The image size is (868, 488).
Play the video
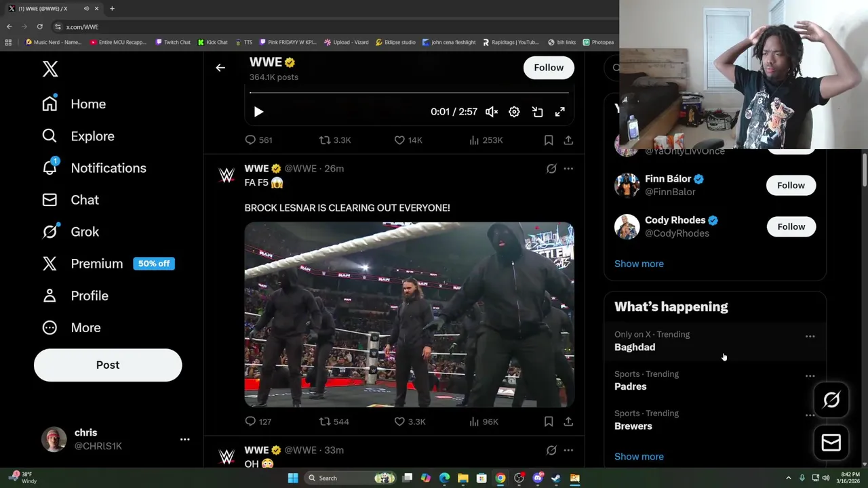(x=258, y=112)
